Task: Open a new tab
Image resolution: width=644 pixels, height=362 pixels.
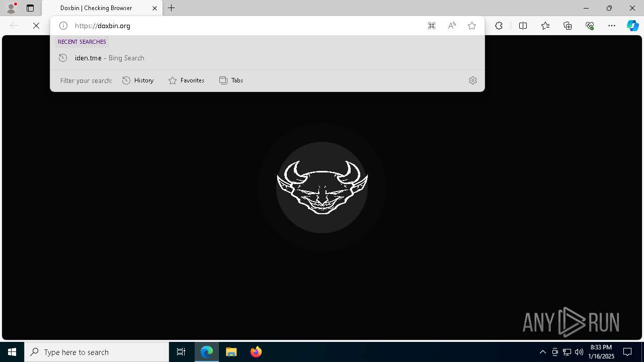Action: 172,8
